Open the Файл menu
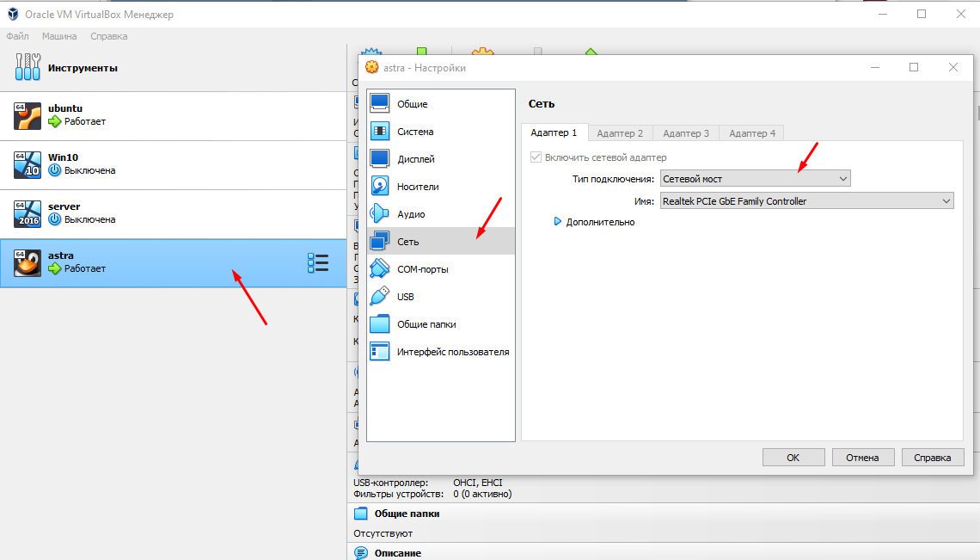Viewport: 980px width, 560px height. point(17,36)
